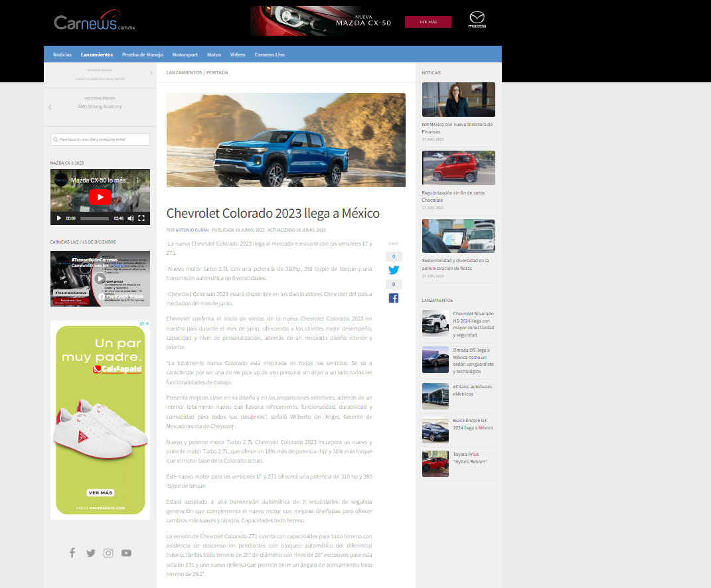Viewport: 711px width, 588px height.
Task: Share the article via Facebook icon
Action: (394, 298)
